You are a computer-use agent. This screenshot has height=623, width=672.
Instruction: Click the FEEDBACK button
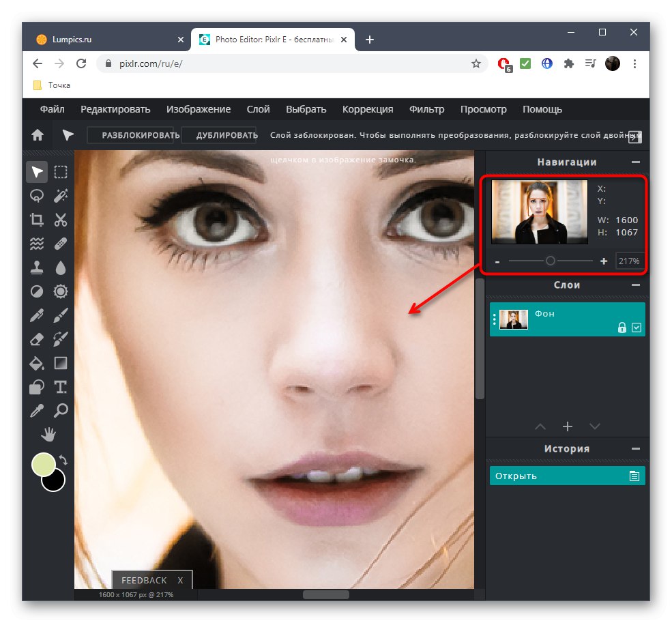(144, 580)
